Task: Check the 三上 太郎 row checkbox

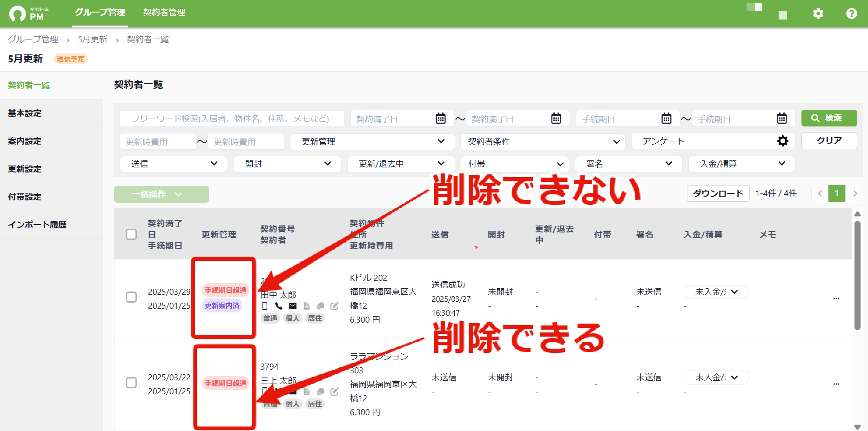Action: 131,383
